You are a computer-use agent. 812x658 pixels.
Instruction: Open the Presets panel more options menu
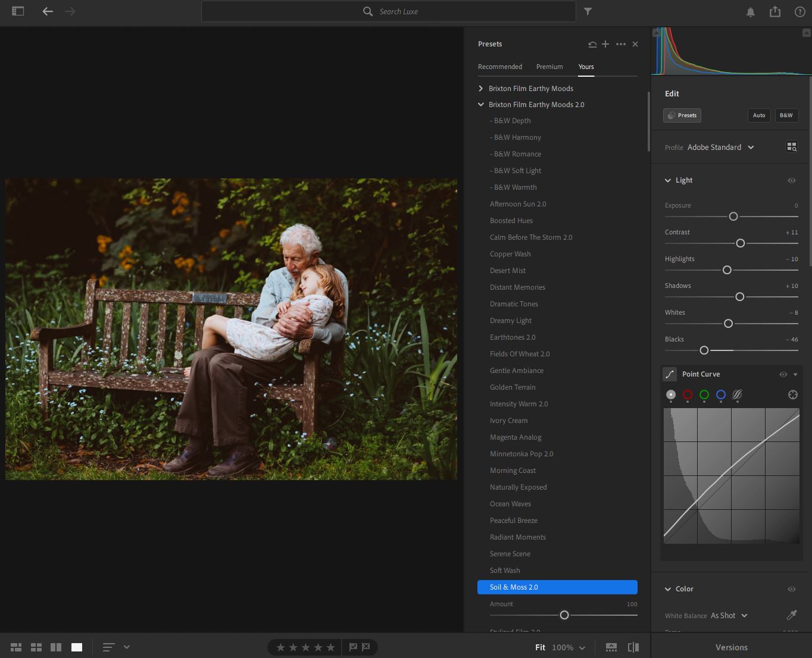[x=621, y=44]
